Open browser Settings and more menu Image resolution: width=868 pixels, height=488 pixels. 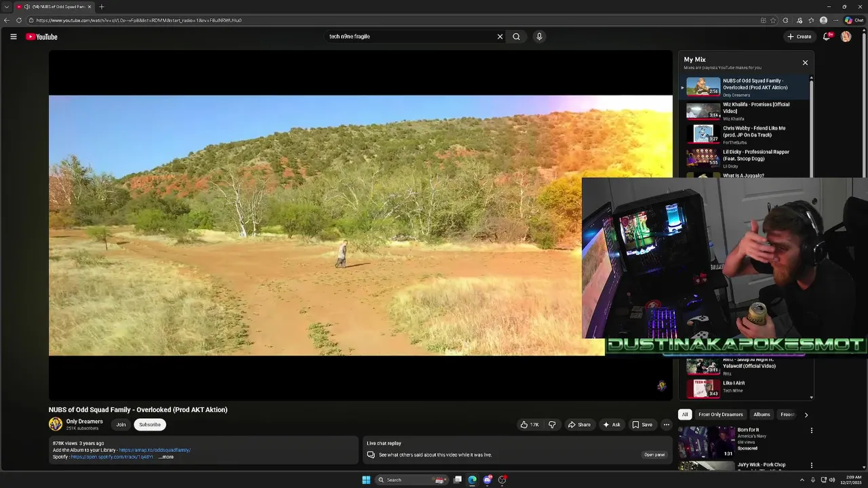[836, 20]
